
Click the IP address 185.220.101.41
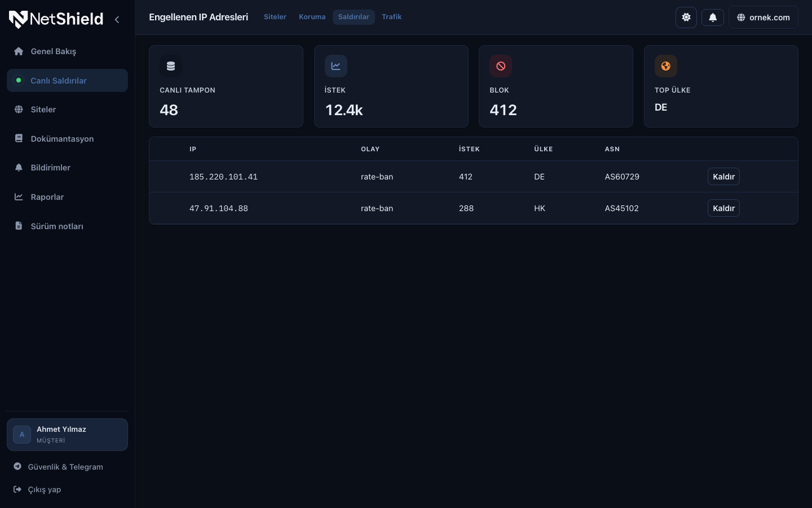point(223,177)
